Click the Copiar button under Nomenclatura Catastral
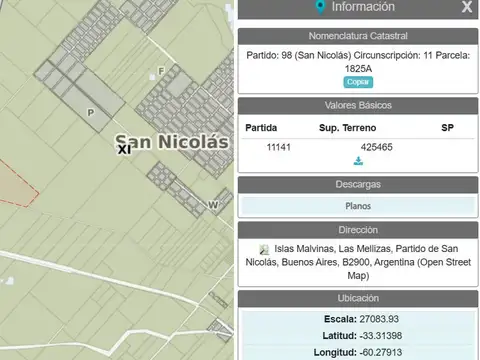 click(x=358, y=82)
